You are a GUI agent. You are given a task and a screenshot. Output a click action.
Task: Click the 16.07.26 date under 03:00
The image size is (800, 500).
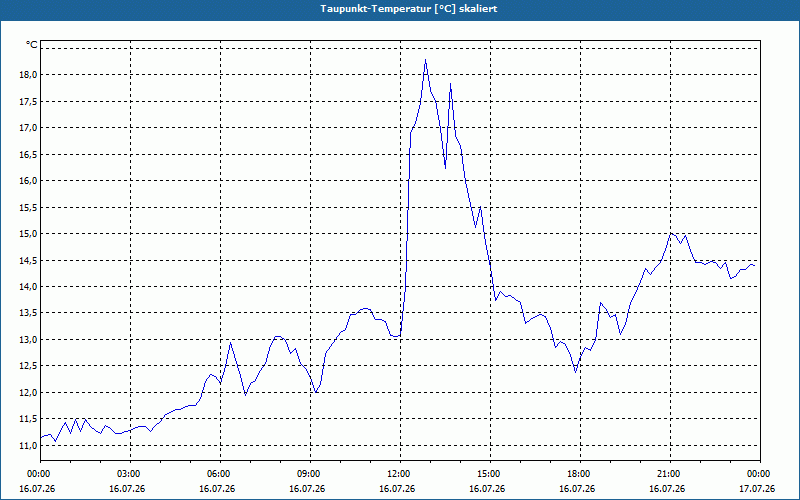point(127,488)
